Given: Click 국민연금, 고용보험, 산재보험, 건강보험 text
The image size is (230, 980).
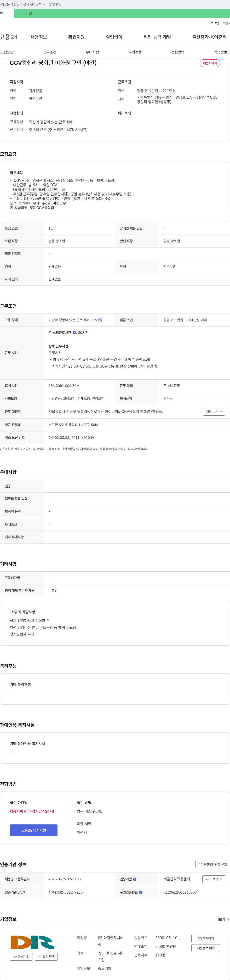Looking at the screenshot, I should pos(76,398).
